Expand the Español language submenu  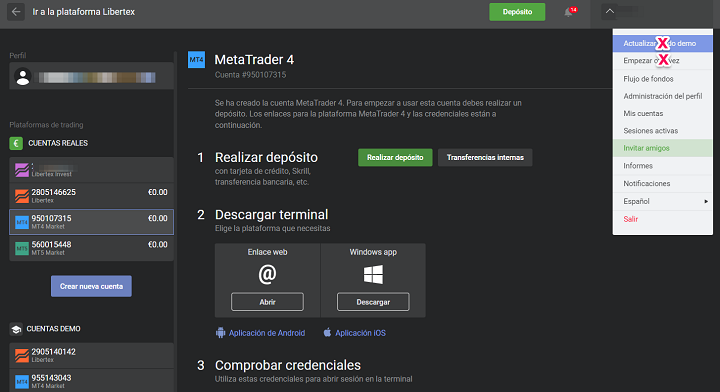[x=663, y=202]
